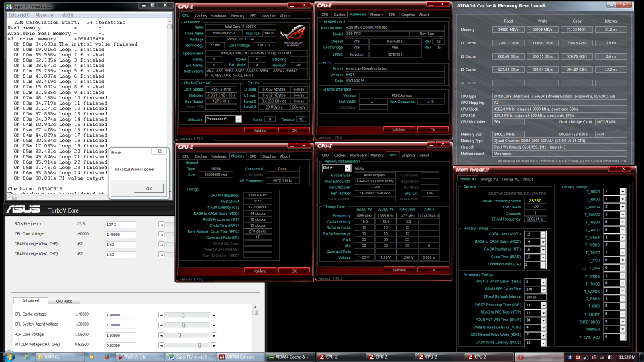The image size is (644, 362).
Task: Click decrease arrow for BCLK Frequency
Action: pos(162,225)
